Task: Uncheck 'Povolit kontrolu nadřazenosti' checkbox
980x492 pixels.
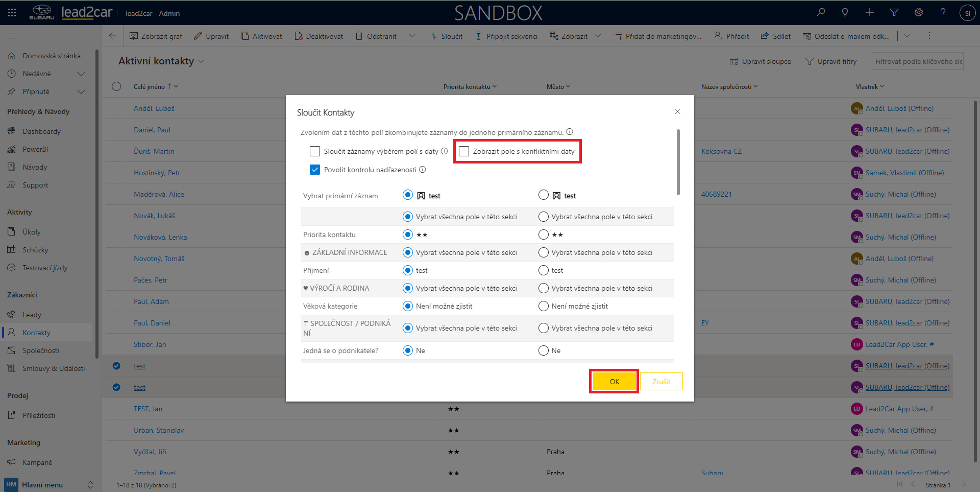Action: pyautogui.click(x=315, y=170)
